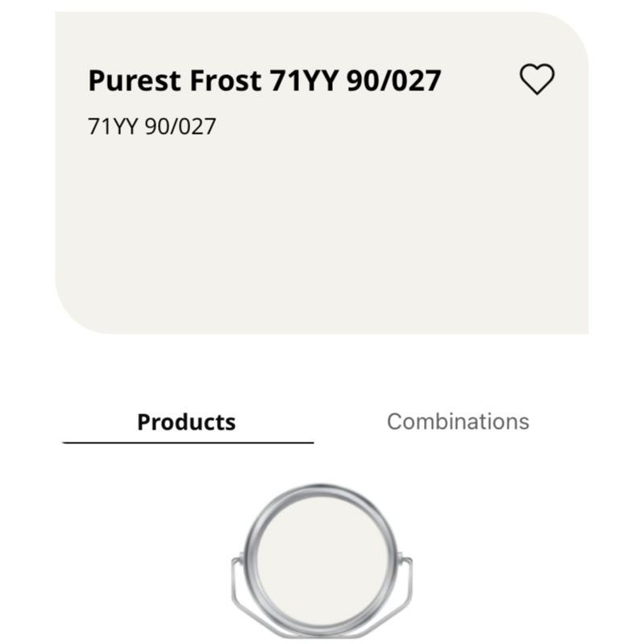The image size is (644, 644).
Task: View color Combinations for Purest Frost
Action: pos(458,422)
